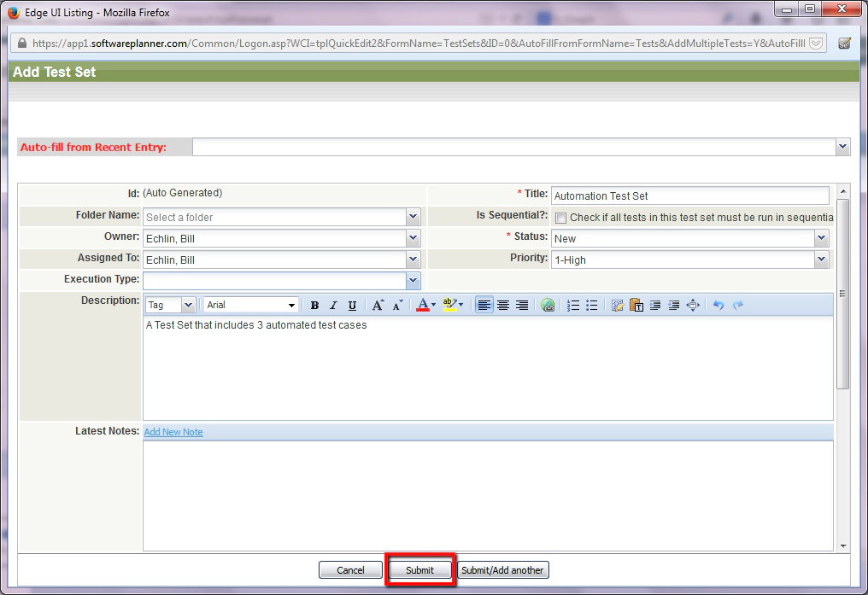Insert a hyperlink in the Description field

(x=547, y=305)
